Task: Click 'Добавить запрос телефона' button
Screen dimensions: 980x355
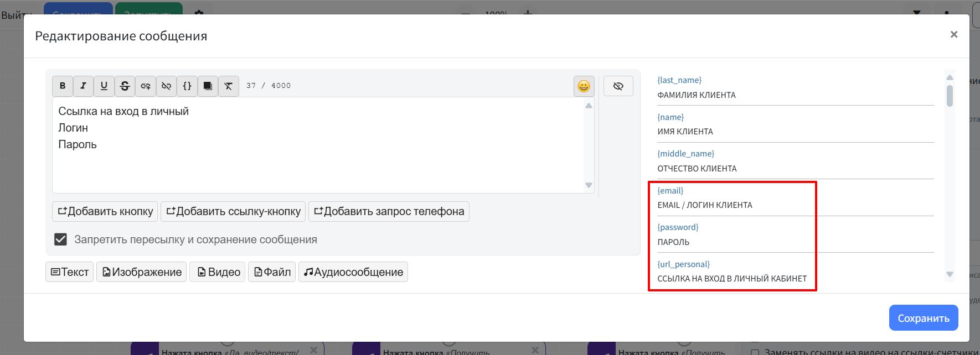Action: coord(389,211)
